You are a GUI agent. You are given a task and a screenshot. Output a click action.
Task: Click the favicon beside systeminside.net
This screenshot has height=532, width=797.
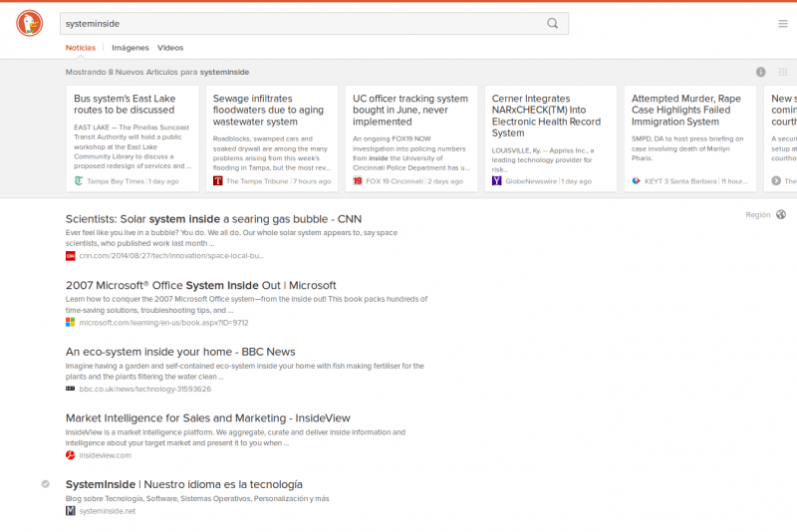(70, 511)
